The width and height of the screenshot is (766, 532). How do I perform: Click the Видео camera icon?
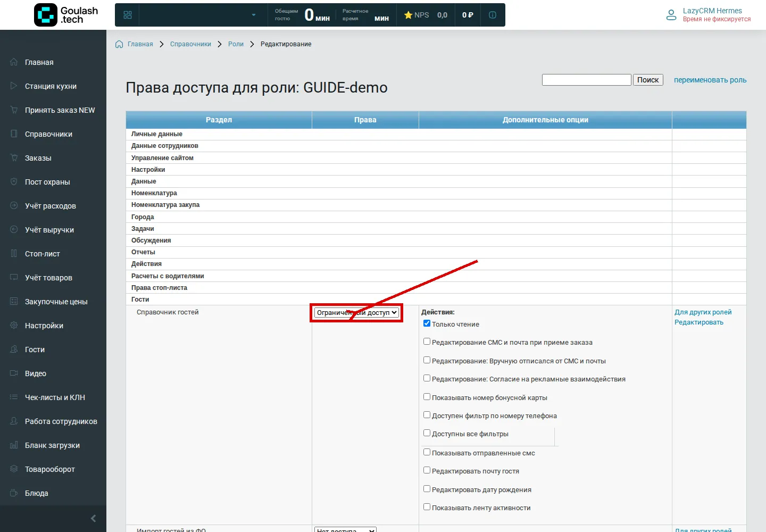[14, 373]
